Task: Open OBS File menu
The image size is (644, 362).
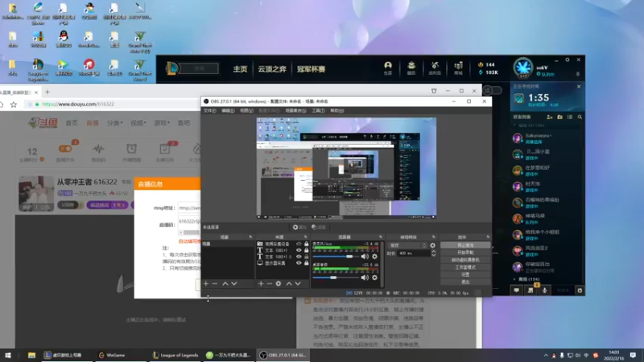Action: pyautogui.click(x=210, y=111)
